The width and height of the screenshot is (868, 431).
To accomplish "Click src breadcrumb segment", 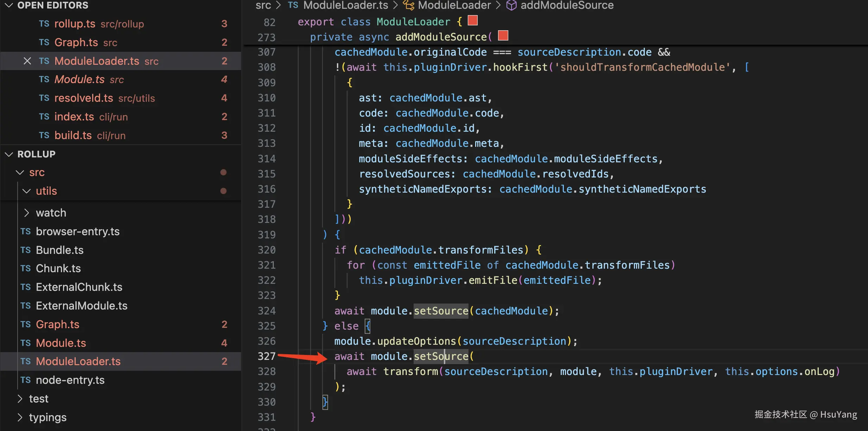I will pos(263,5).
